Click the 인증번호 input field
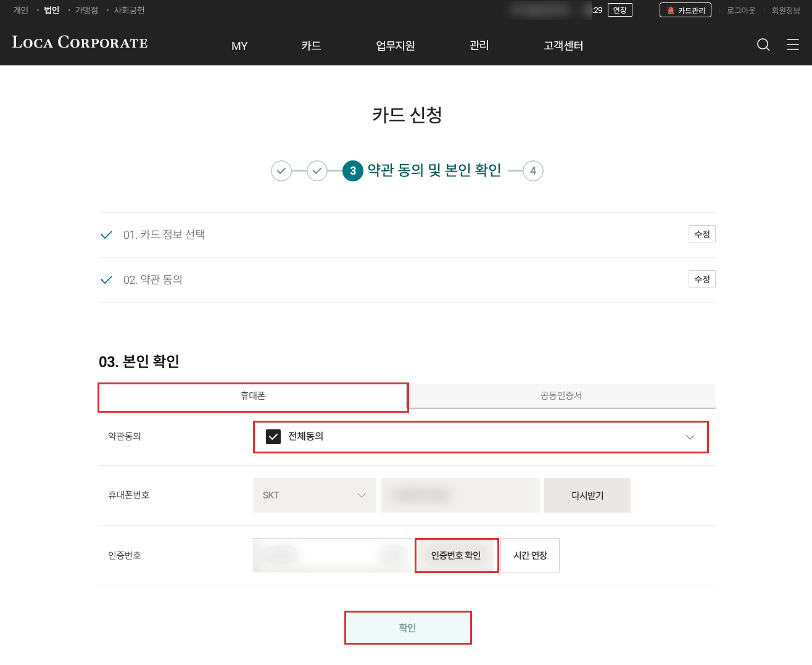812x665 pixels. point(332,555)
